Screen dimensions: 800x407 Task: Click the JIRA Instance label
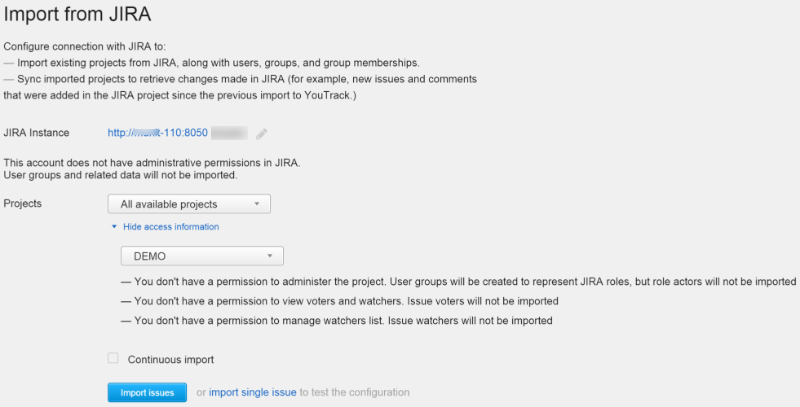(36, 133)
